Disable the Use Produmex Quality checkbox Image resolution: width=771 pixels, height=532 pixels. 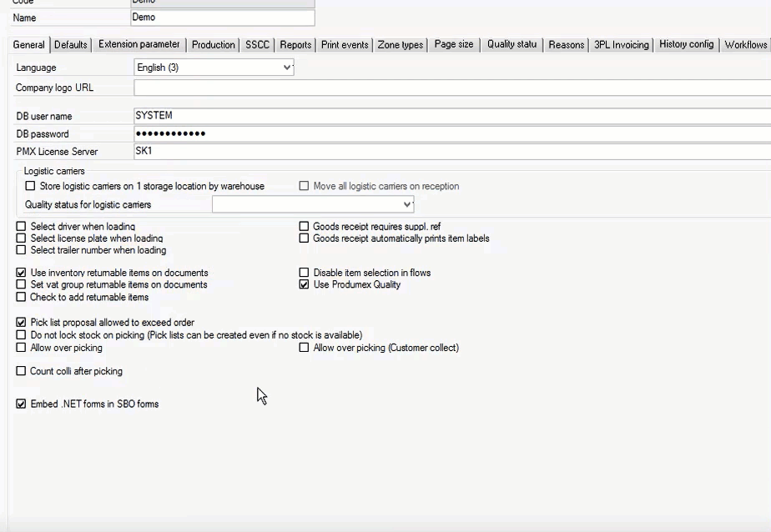click(x=305, y=284)
